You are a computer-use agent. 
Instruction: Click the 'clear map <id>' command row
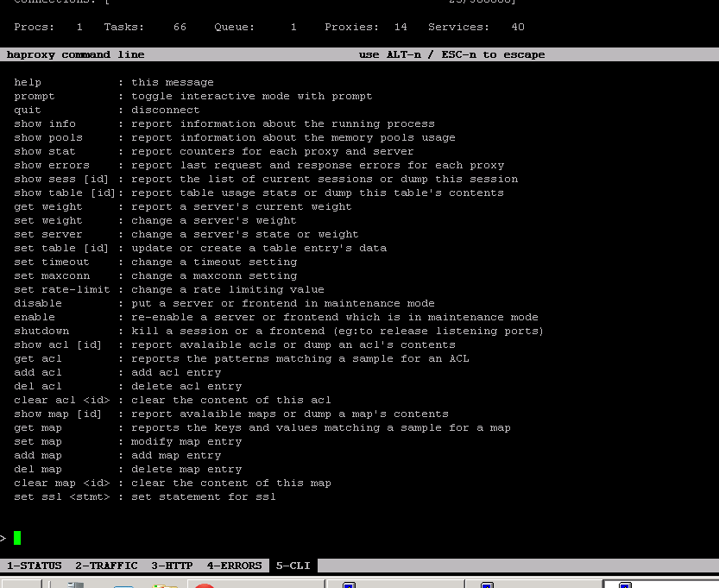173,483
